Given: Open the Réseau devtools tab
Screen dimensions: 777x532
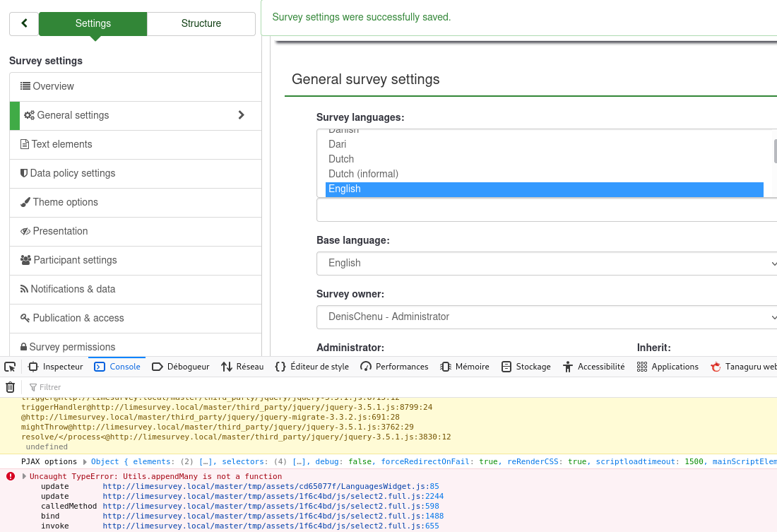Looking at the screenshot, I should tap(242, 367).
